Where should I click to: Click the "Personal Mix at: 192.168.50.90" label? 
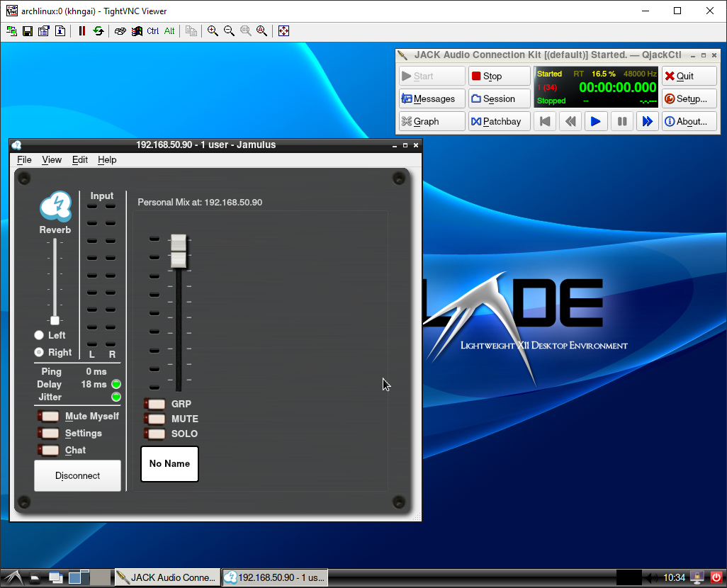(x=200, y=203)
